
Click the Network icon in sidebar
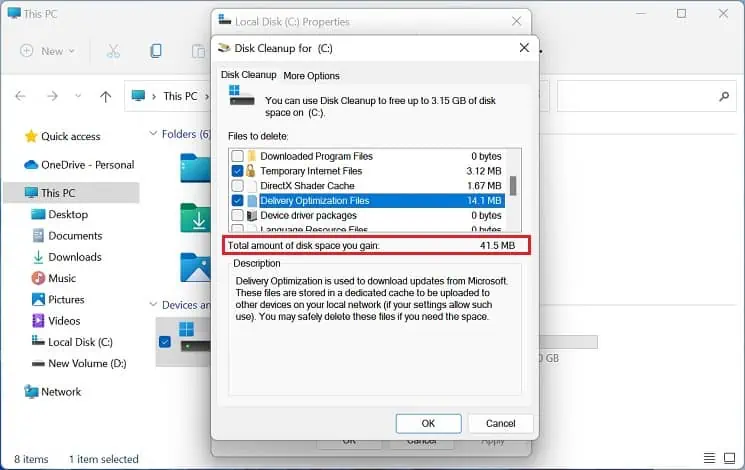point(31,392)
